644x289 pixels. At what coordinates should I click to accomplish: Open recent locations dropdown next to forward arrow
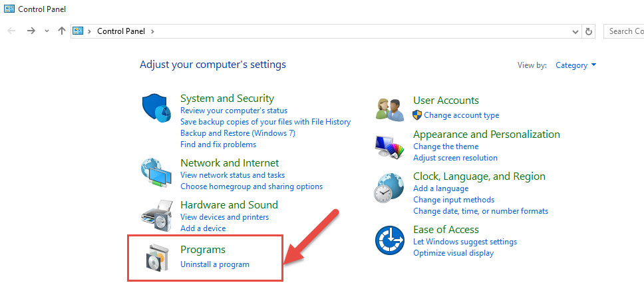coord(47,31)
